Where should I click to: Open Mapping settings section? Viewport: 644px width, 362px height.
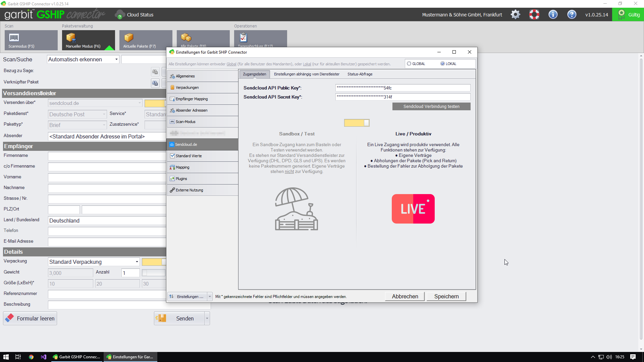pos(203,167)
